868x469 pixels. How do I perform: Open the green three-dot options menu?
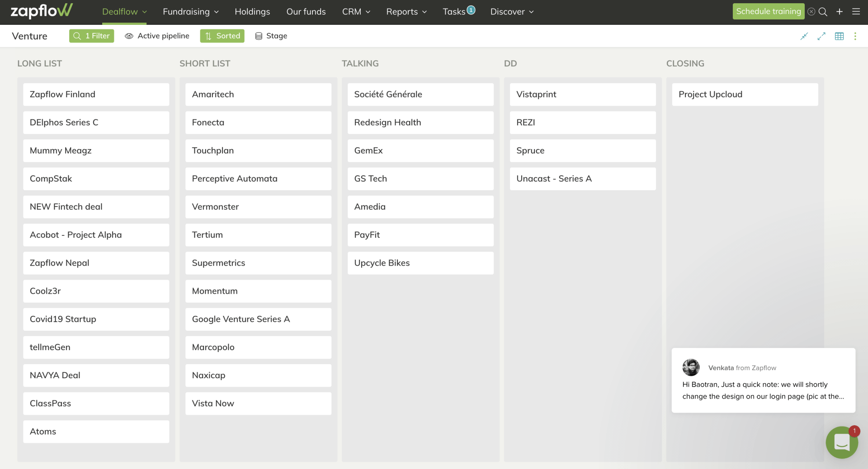pos(855,36)
